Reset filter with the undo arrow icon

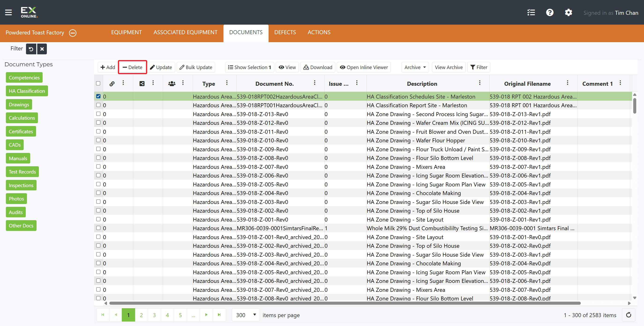click(x=31, y=49)
